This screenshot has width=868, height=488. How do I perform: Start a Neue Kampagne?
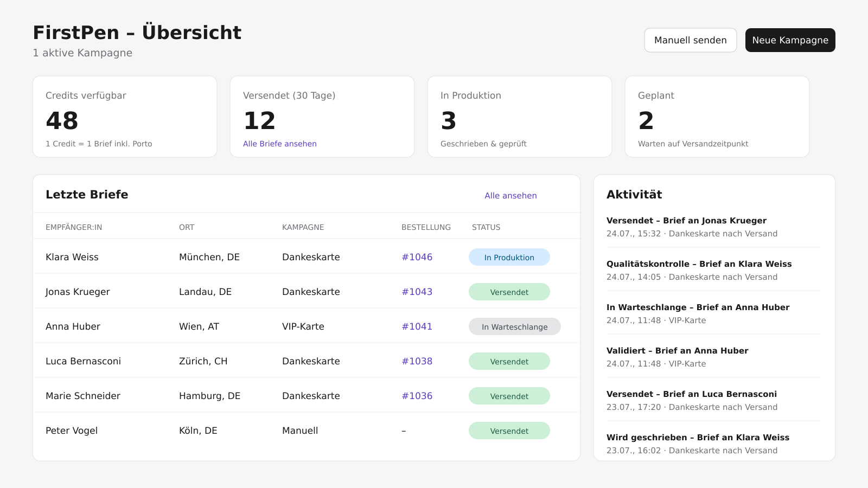click(x=790, y=40)
